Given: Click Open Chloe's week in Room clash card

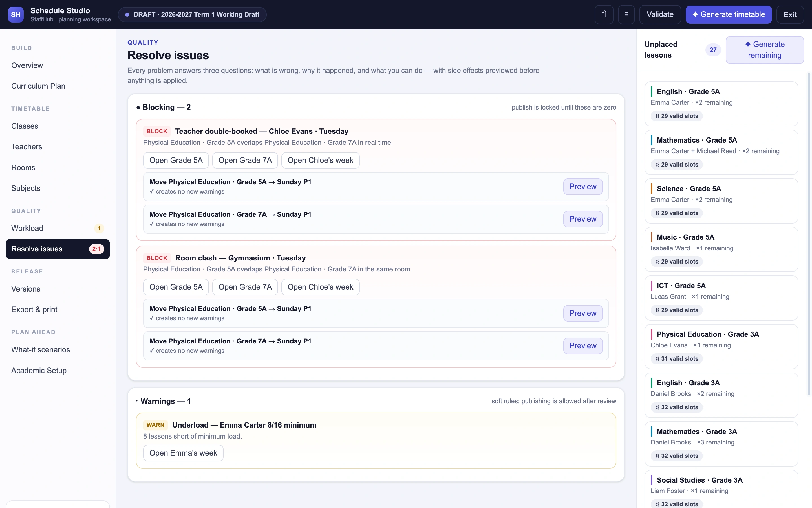Looking at the screenshot, I should 320,287.
